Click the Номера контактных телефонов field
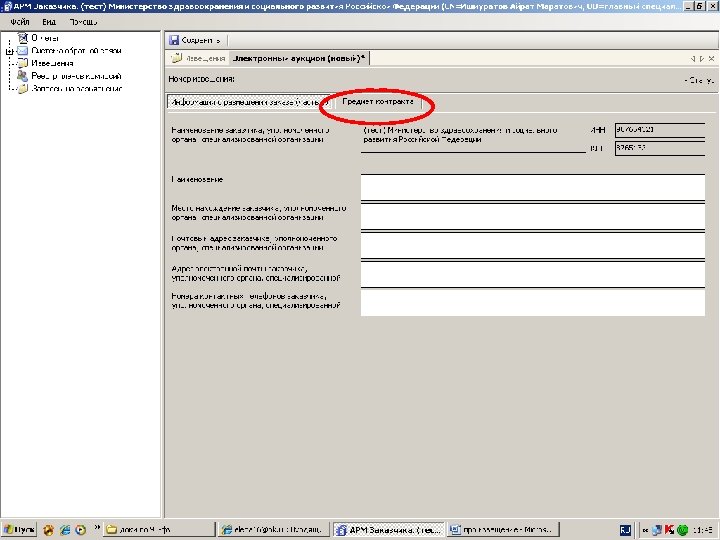720x540 pixels. (x=533, y=303)
